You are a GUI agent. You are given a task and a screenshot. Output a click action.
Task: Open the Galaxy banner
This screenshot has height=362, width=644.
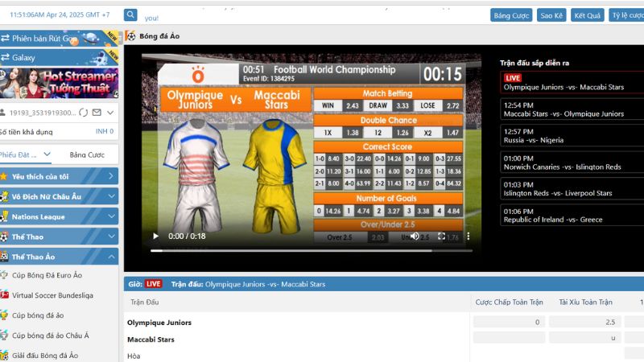pyautogui.click(x=59, y=57)
